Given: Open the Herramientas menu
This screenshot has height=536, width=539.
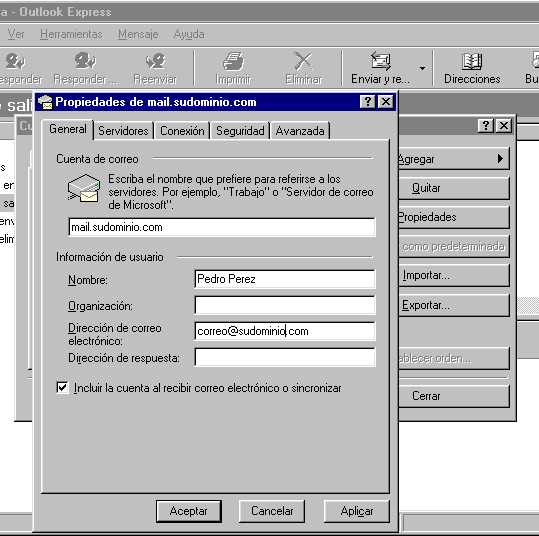Looking at the screenshot, I should 71,34.
